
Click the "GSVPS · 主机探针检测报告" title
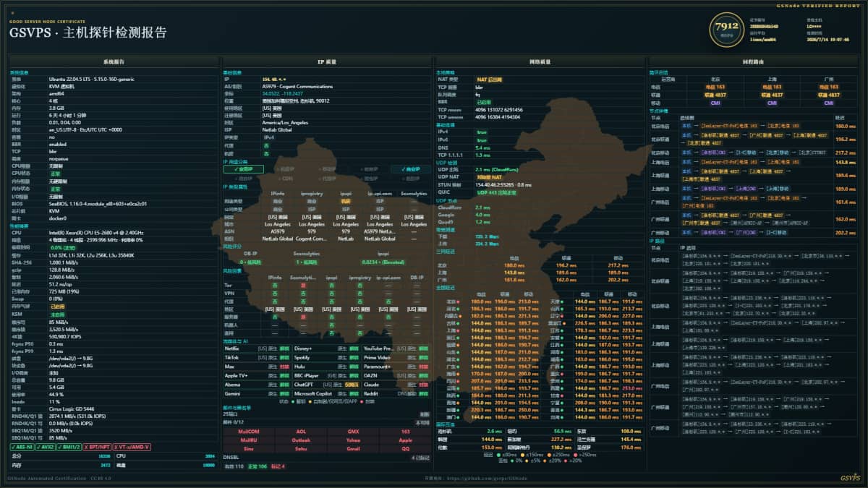(x=88, y=33)
